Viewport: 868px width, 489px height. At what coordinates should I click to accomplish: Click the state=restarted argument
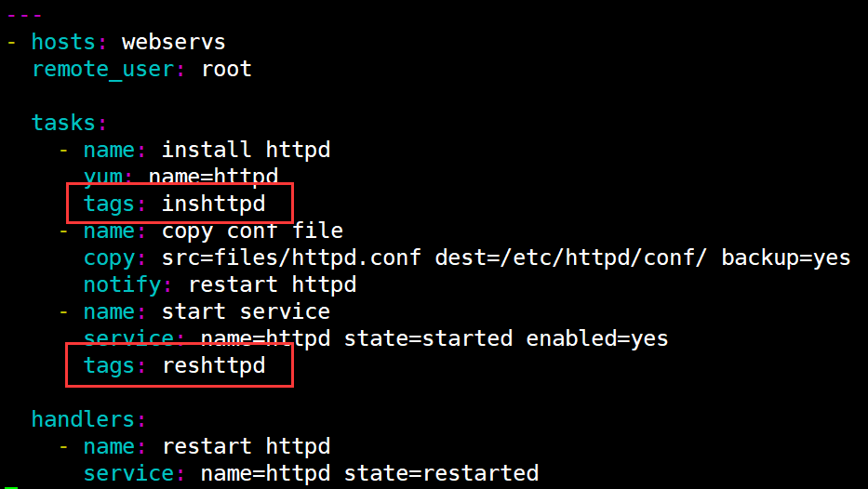441,473
